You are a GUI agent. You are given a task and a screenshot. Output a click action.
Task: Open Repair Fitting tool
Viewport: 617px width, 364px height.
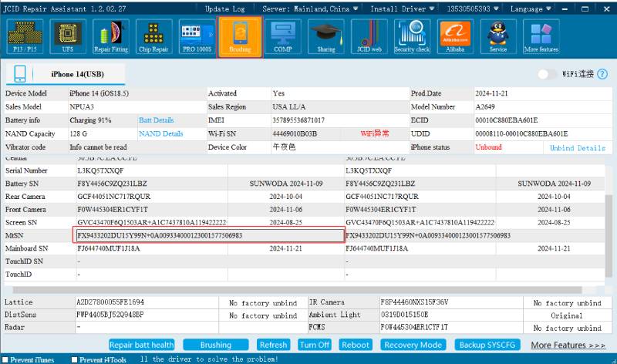[x=111, y=36]
